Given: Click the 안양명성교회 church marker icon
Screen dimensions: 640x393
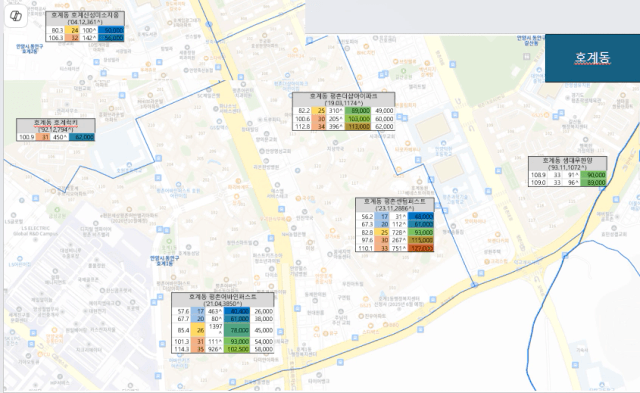Looking at the screenshot, I should pos(262,151).
